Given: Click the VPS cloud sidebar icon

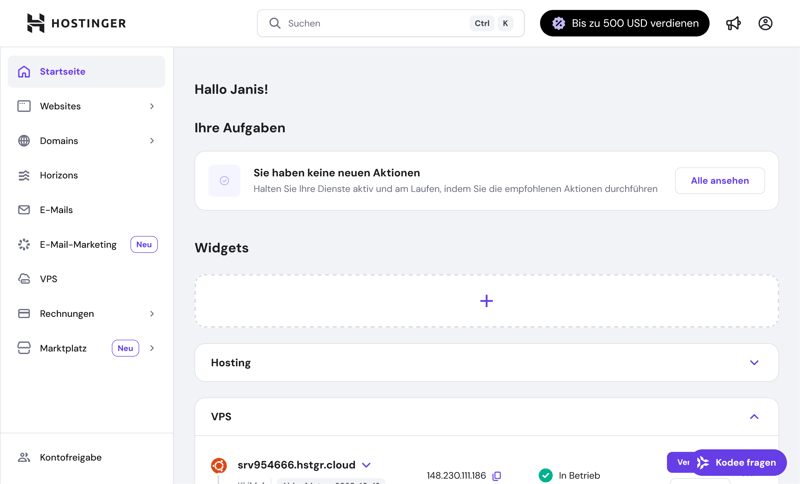Looking at the screenshot, I should pos(24,279).
